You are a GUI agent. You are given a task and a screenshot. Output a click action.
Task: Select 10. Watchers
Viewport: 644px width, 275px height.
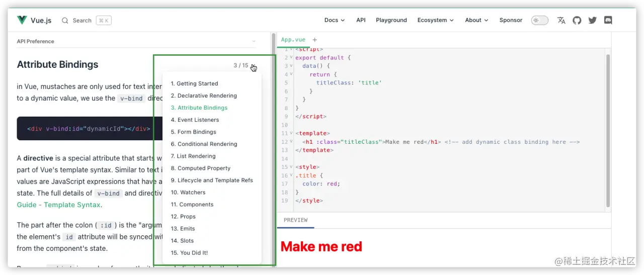pyautogui.click(x=188, y=192)
